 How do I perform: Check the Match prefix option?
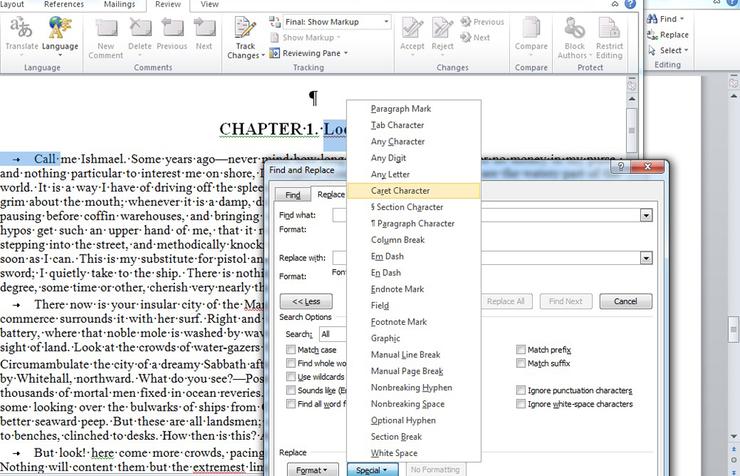[x=521, y=350]
